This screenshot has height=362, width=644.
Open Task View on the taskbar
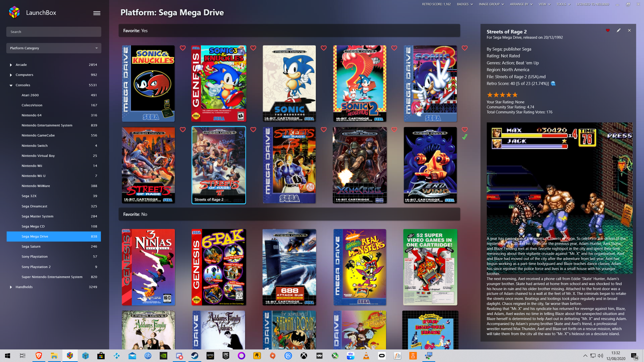[x=23, y=356]
